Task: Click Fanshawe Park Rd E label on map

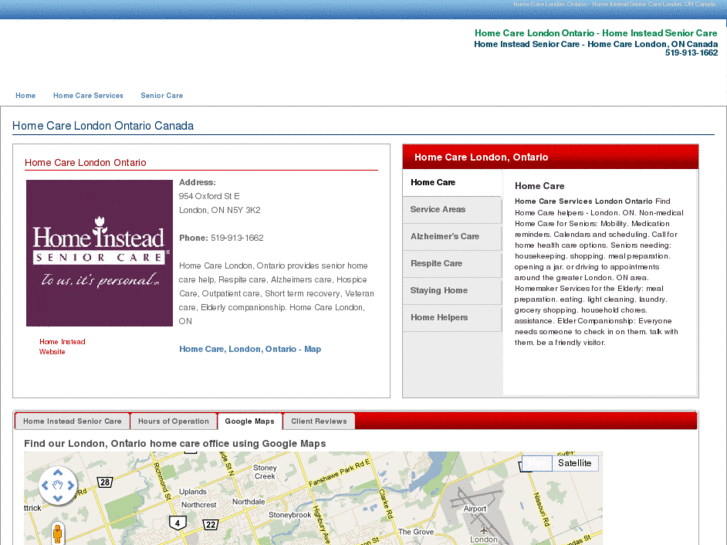Action: pyautogui.click(x=339, y=473)
